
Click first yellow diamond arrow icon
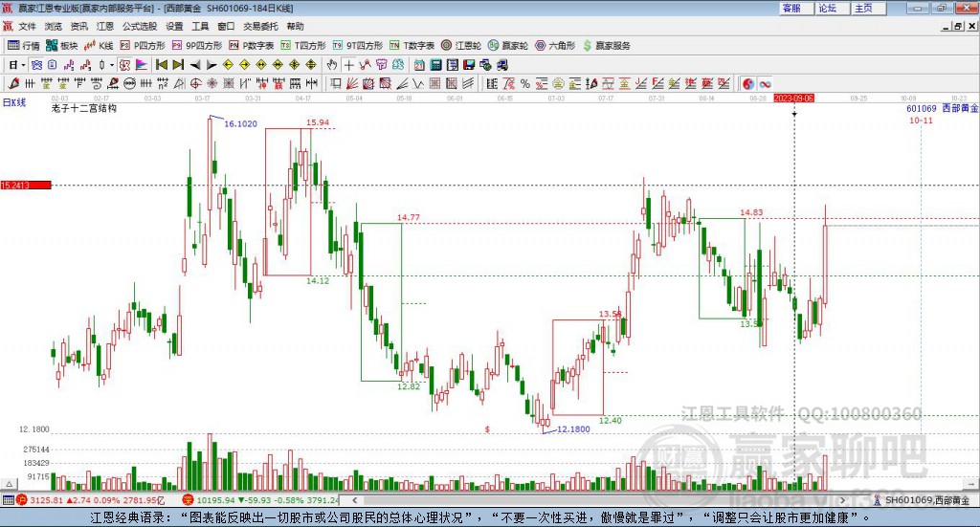[228, 65]
